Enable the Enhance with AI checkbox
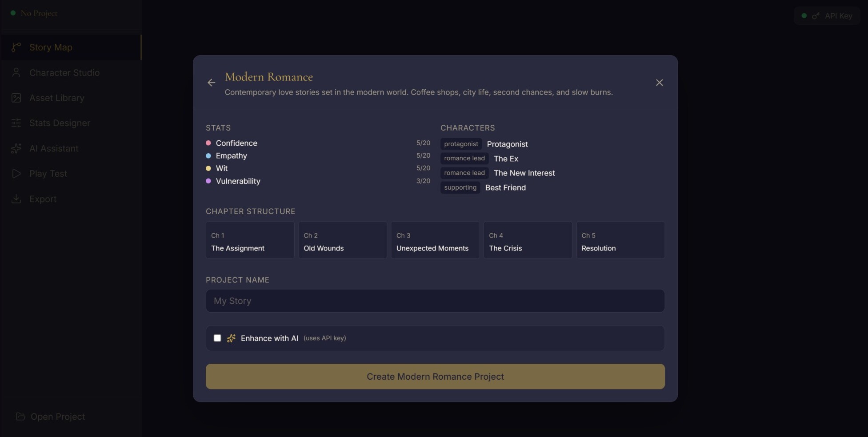 (217, 338)
